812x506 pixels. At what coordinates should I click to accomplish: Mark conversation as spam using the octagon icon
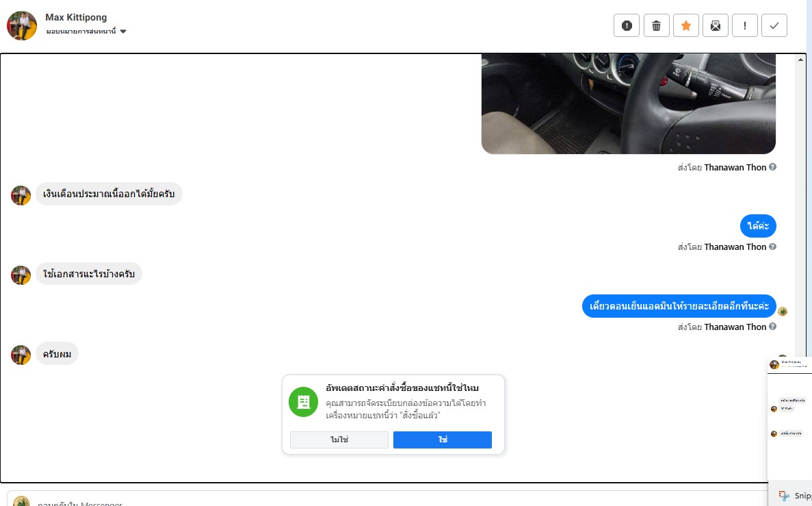click(627, 25)
